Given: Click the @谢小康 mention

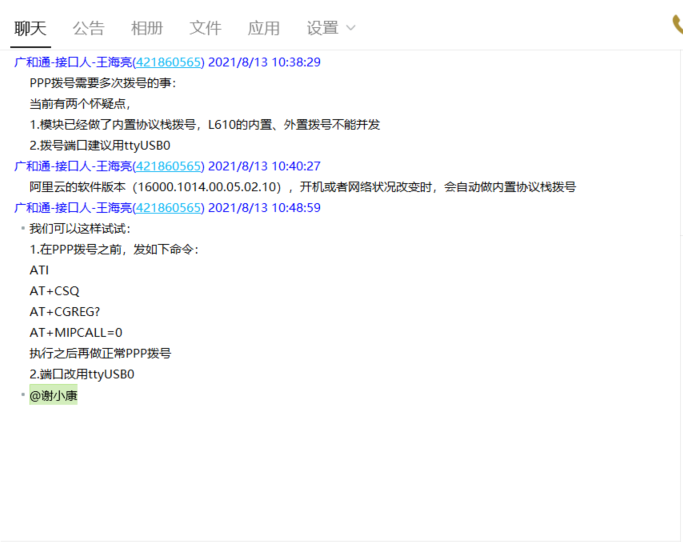Looking at the screenshot, I should tap(53, 395).
